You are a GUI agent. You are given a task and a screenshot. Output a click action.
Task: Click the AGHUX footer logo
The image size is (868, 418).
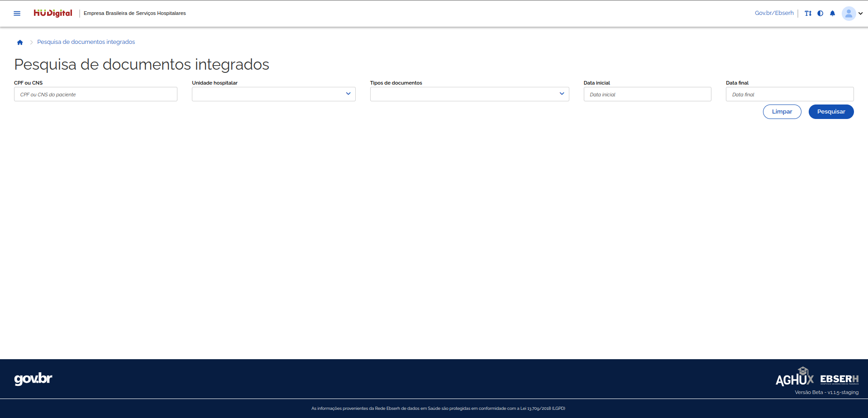point(794,377)
